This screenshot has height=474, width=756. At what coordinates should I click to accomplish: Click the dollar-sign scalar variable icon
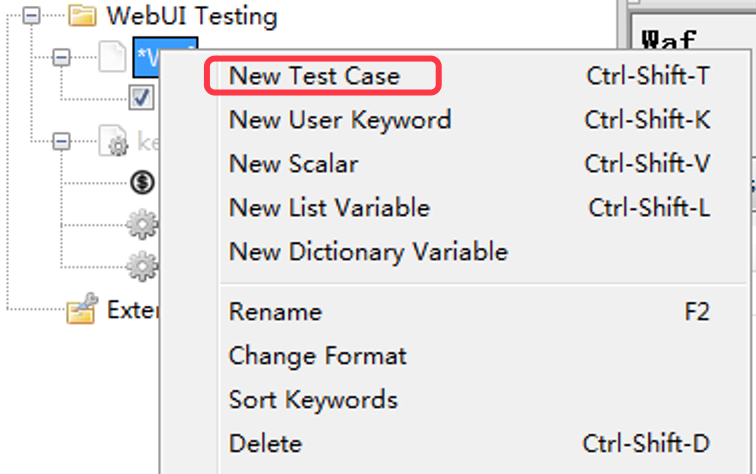143,185
